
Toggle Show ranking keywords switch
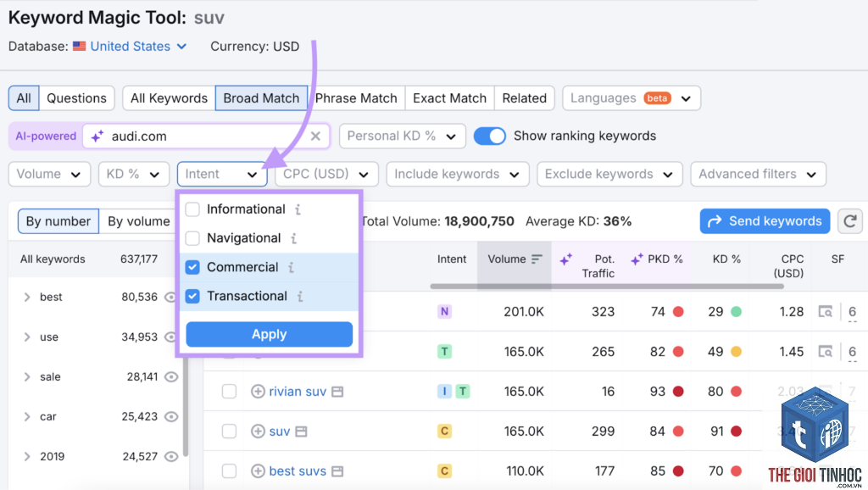pyautogui.click(x=489, y=136)
